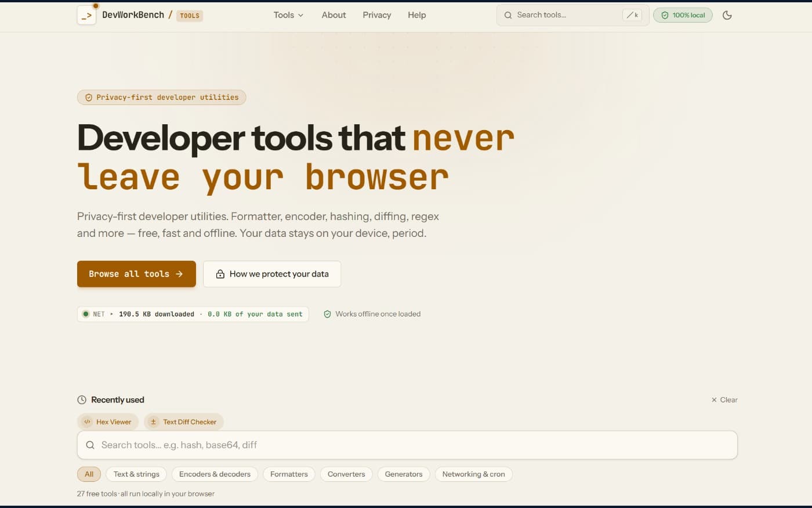The image size is (812, 508).
Task: Click the arrow icon on Browse all tools
Action: (x=179, y=274)
